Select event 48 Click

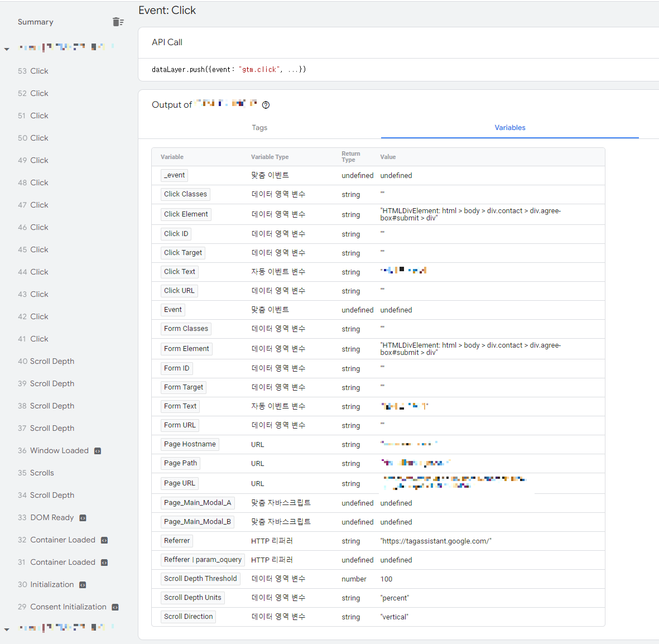tap(33, 182)
